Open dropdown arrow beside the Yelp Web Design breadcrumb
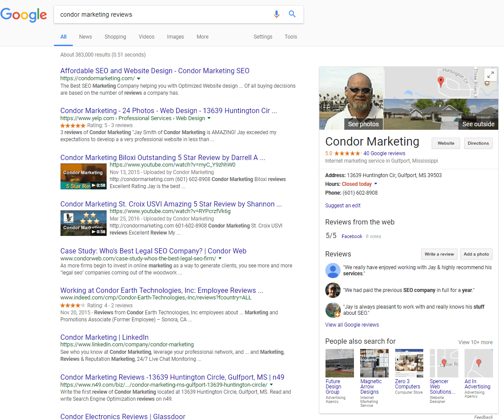The image size is (504, 420). 209,118
